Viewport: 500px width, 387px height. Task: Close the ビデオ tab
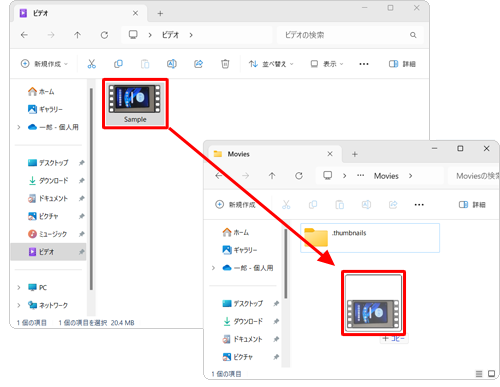click(135, 13)
